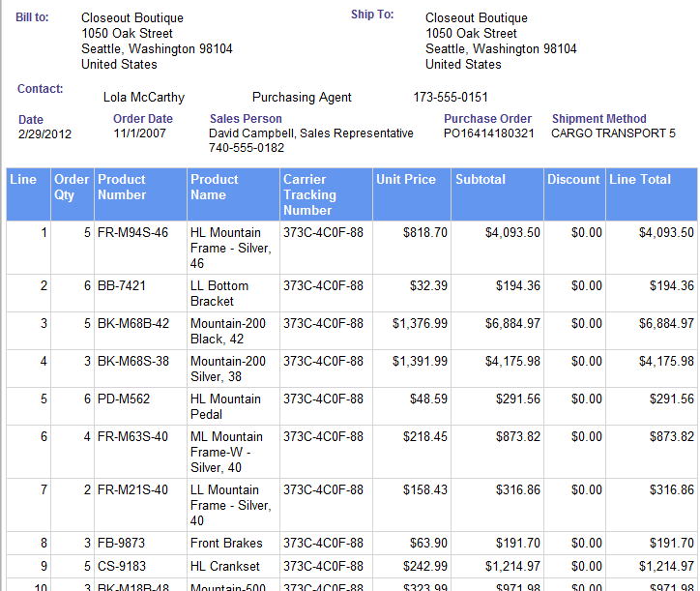Click subtotal $316.86
700x591 pixels.
(518, 489)
